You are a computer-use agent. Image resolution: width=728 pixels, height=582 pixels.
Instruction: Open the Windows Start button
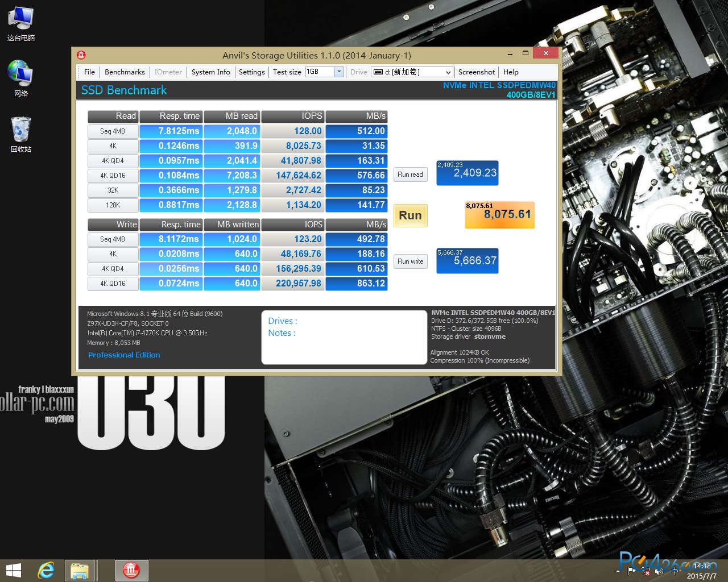13,570
